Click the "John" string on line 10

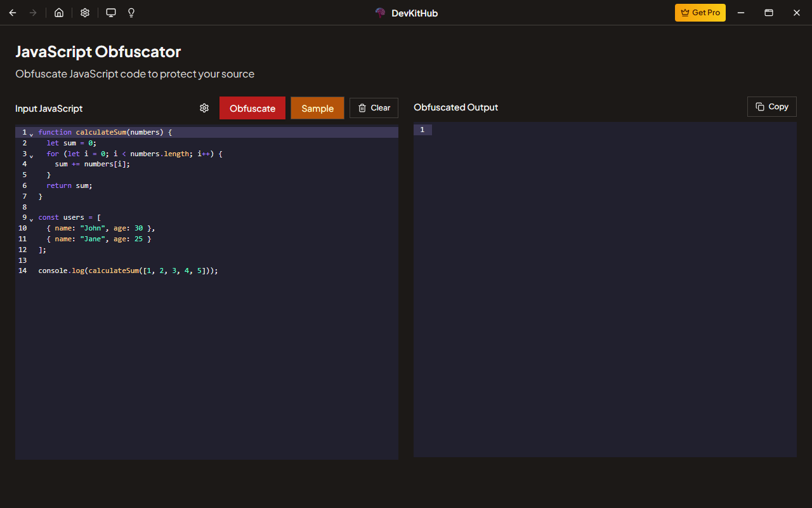[x=93, y=228]
